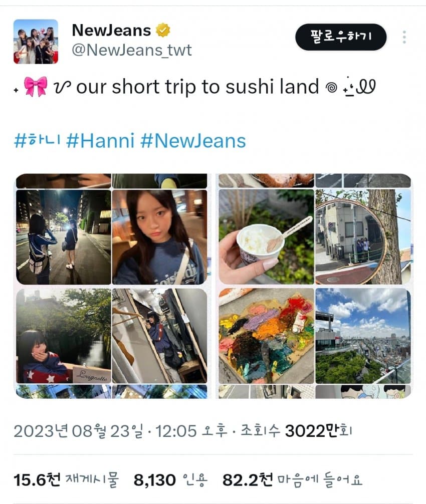Open the selfie in blue sweatshirt thumbnail
Viewport: 426px width, 504px height.
(159, 237)
